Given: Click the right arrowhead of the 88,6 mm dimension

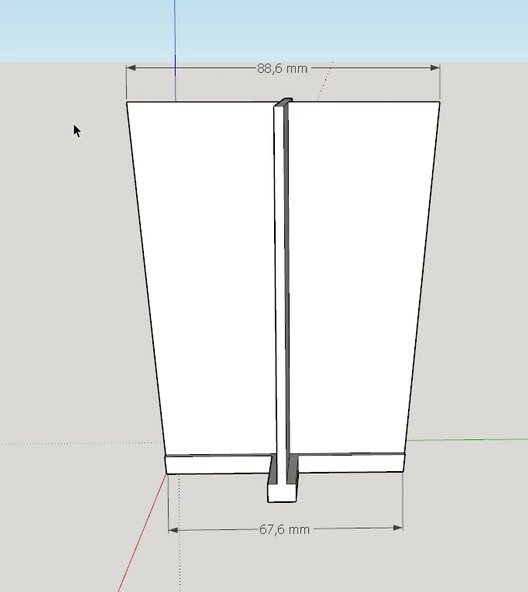Looking at the screenshot, I should 435,68.
